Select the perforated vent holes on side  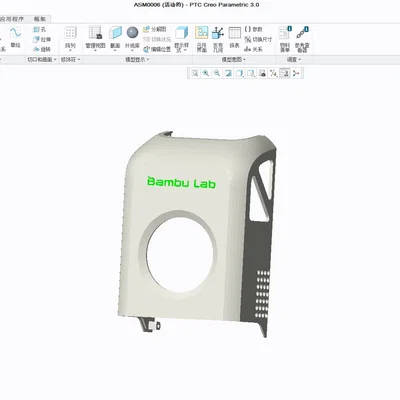(x=263, y=294)
